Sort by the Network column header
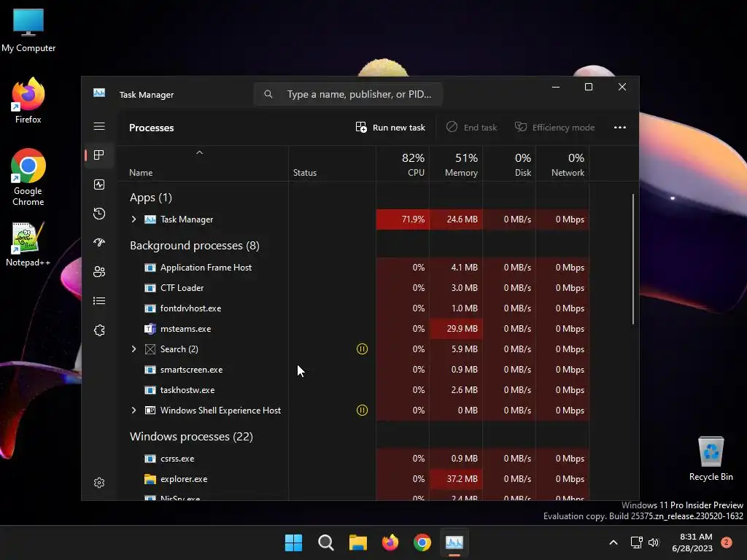747x560 pixels. [x=562, y=164]
